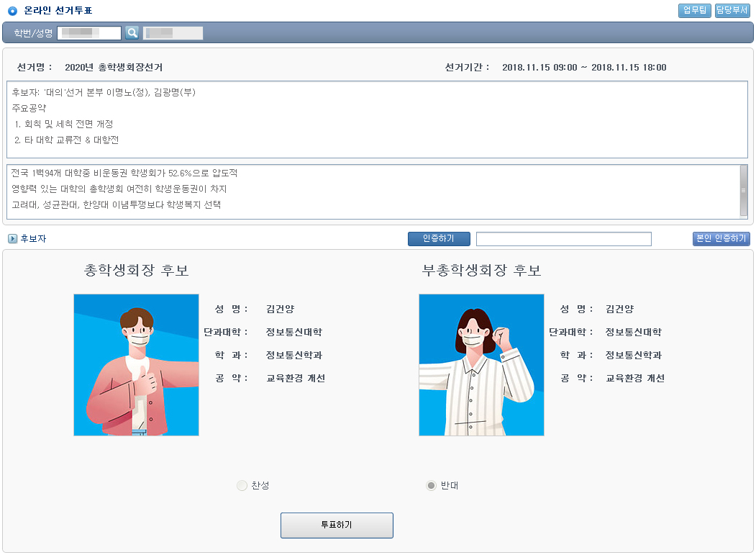Click inside the 주요공약 candidate info text box
Image resolution: width=756 pixels, height=555 pixels.
(377, 119)
